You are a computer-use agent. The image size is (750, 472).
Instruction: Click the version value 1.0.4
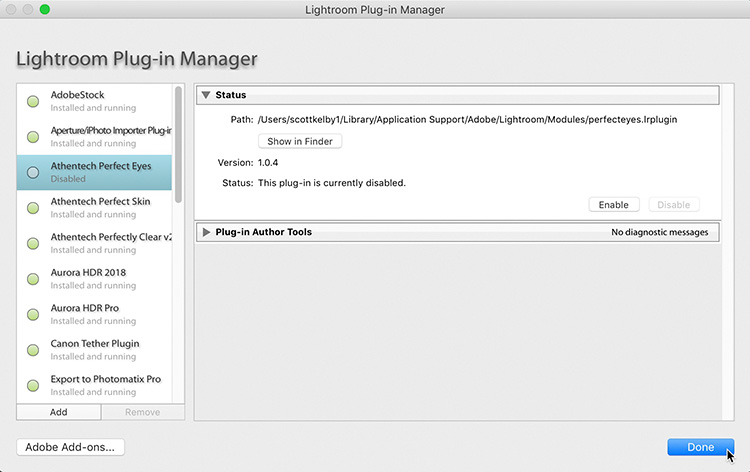[x=268, y=163]
